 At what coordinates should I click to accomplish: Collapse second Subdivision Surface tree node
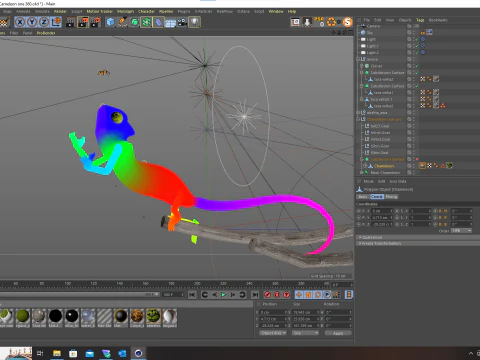[362, 86]
